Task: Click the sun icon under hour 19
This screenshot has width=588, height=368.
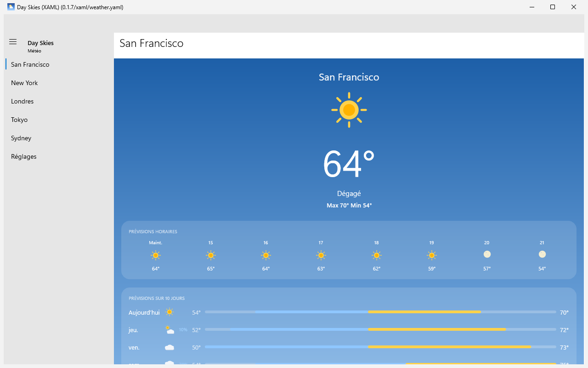Action: point(432,255)
